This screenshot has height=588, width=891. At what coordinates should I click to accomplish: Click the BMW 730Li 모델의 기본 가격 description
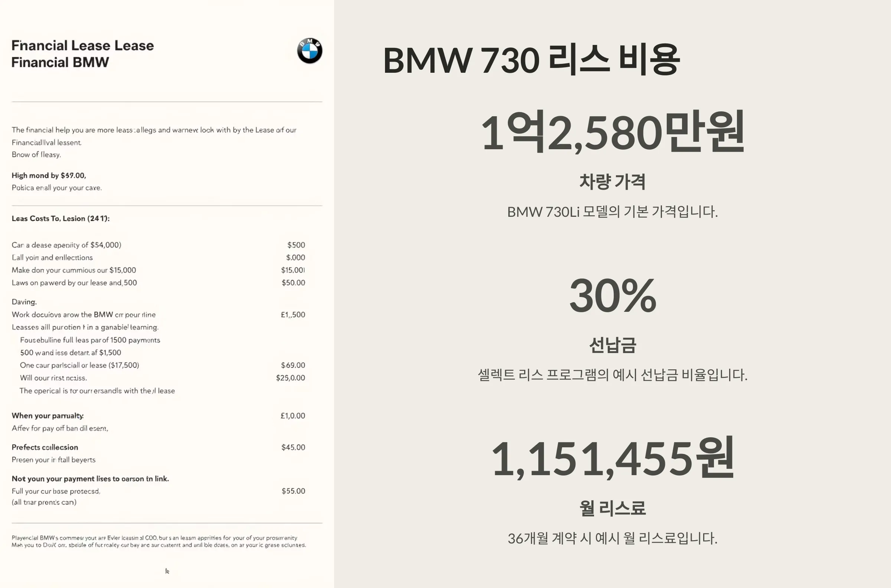click(x=612, y=212)
